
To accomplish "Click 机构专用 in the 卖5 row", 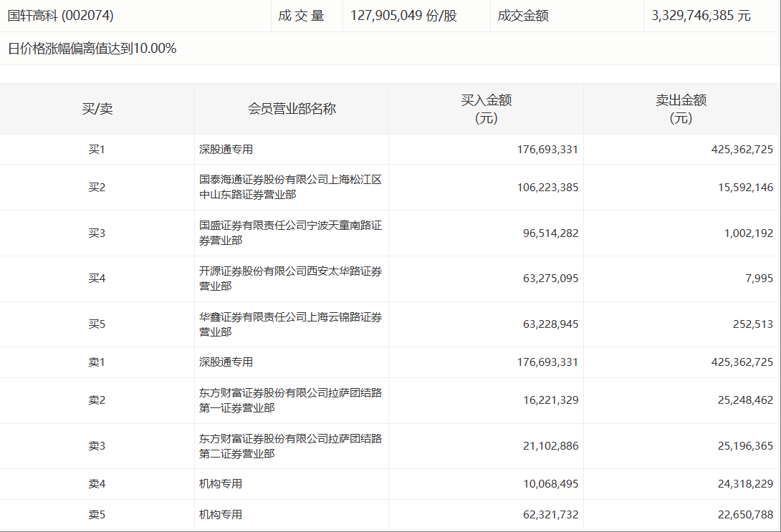I will 221,515.
